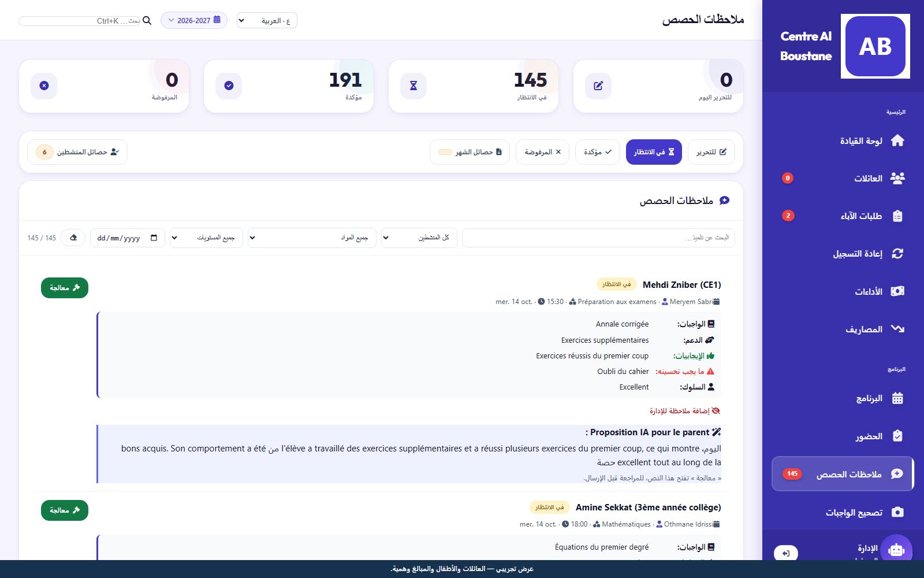This screenshot has height=578, width=924.
Task: Click Amine Sekkat (3ème année collège) name
Action: (x=648, y=507)
